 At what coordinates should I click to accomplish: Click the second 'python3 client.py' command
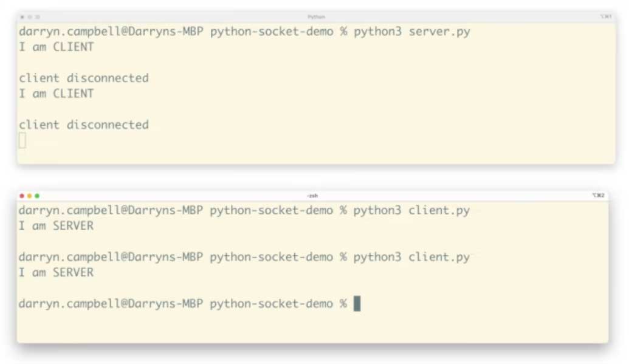(411, 257)
